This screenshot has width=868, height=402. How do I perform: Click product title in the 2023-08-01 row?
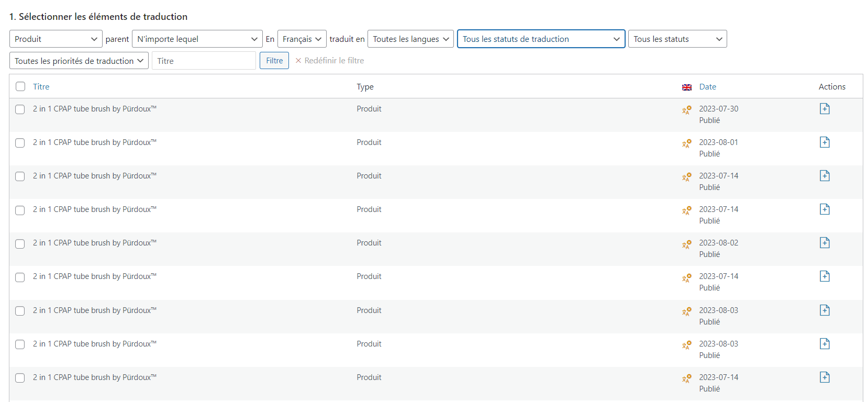(x=95, y=142)
